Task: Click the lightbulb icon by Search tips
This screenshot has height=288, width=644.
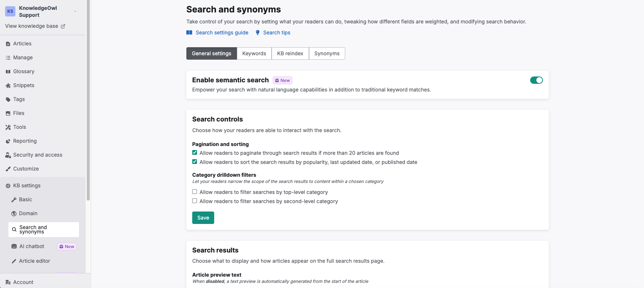Action: 258,33
